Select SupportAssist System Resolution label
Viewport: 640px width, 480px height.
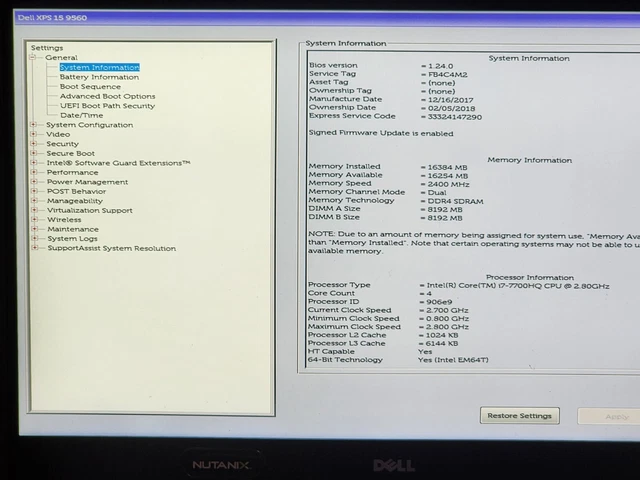point(111,248)
